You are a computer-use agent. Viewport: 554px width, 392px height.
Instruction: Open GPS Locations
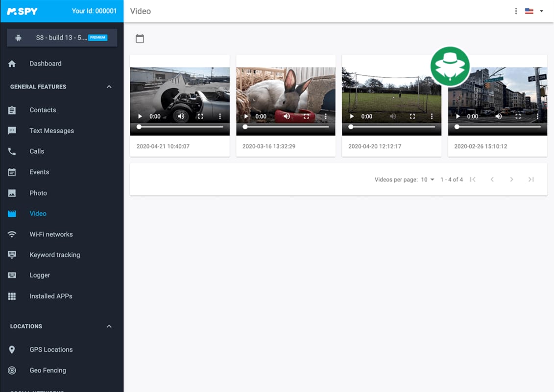point(50,349)
